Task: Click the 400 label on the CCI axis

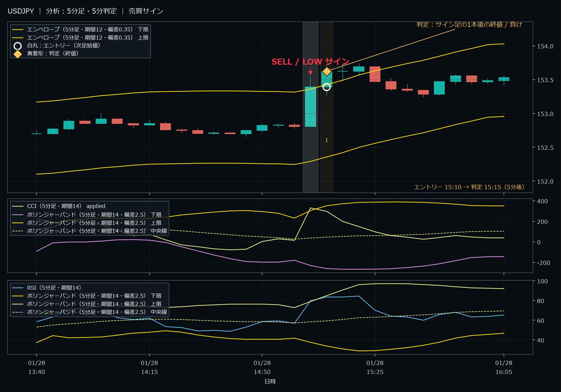Action: pos(542,201)
